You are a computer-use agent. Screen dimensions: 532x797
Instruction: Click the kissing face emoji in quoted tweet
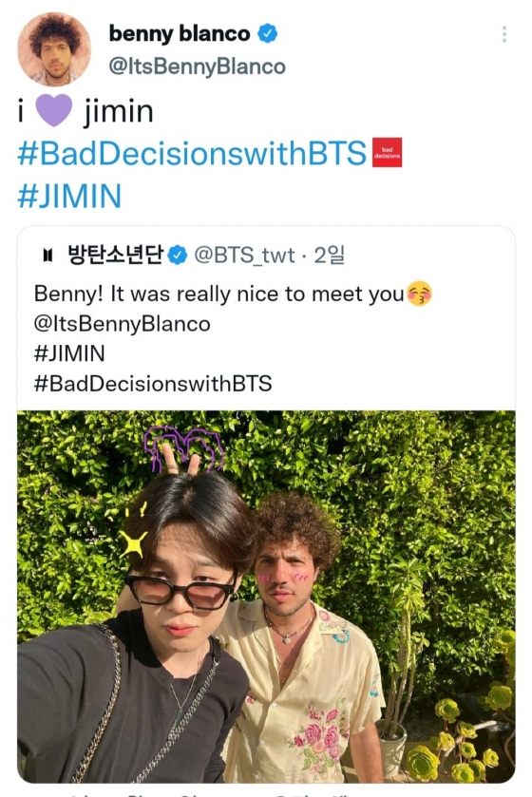tap(419, 294)
